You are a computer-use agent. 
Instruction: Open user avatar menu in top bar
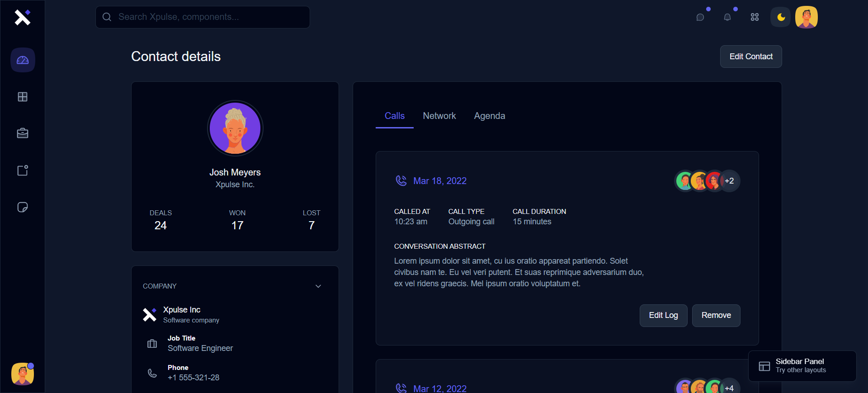(807, 17)
